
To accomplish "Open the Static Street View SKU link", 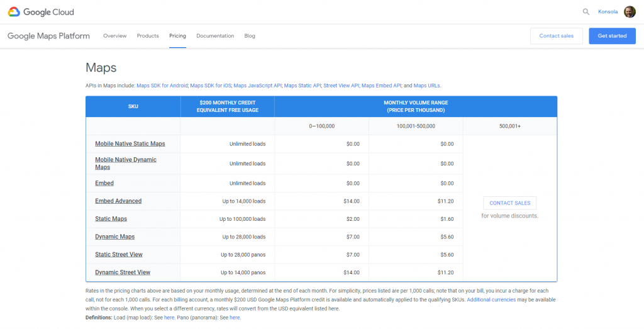I will click(119, 255).
